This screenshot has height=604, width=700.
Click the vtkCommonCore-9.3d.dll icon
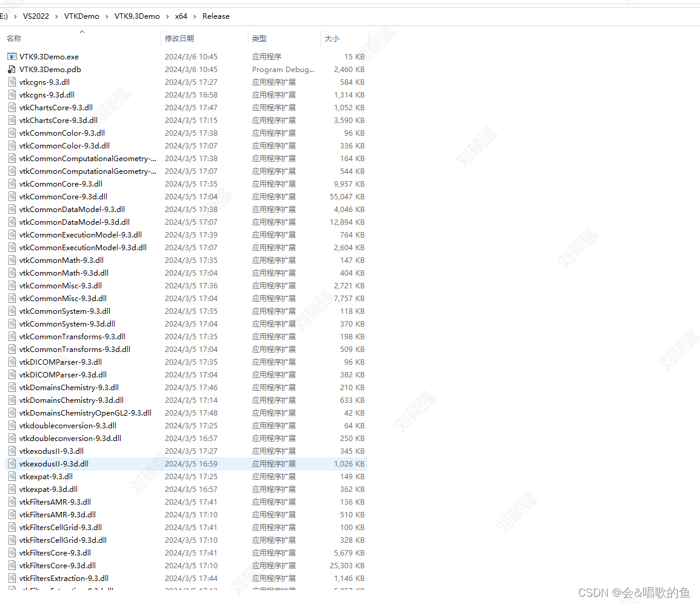pyautogui.click(x=12, y=196)
